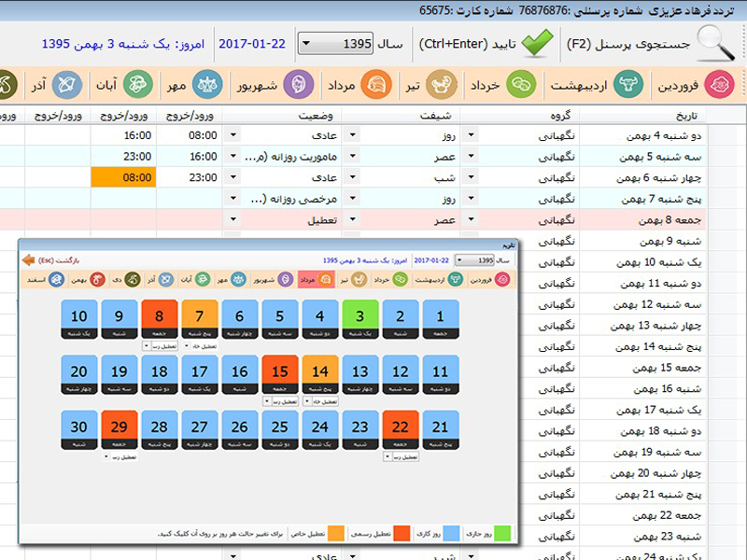
Task: Select Mehr scales icon in main toolbar
Action: (207, 85)
